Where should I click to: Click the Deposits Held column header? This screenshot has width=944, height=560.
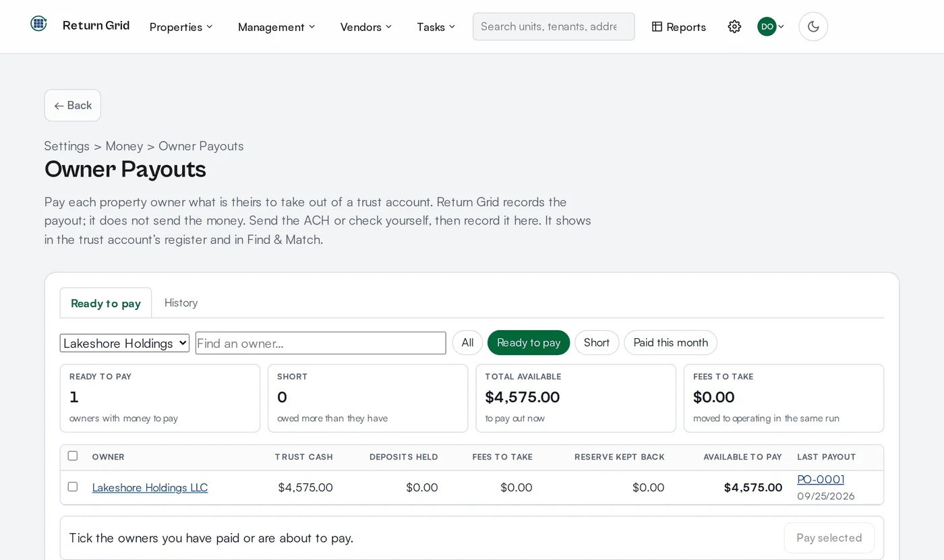pos(404,457)
